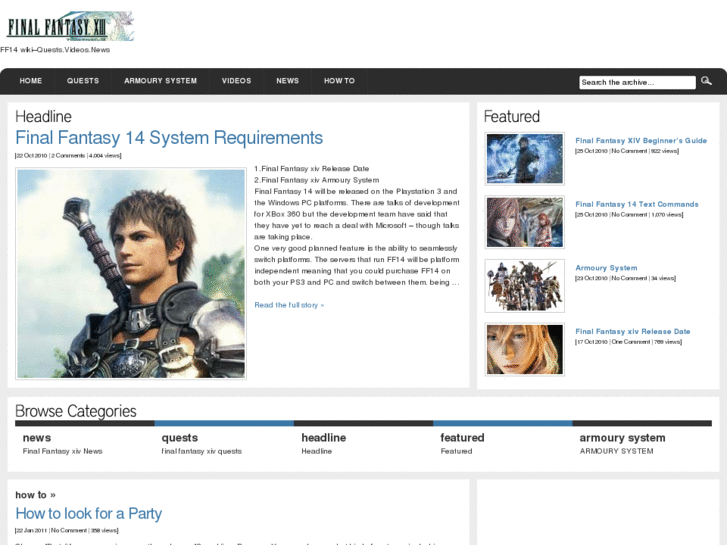Click the Text Commands thumbnail image

[x=524, y=222]
